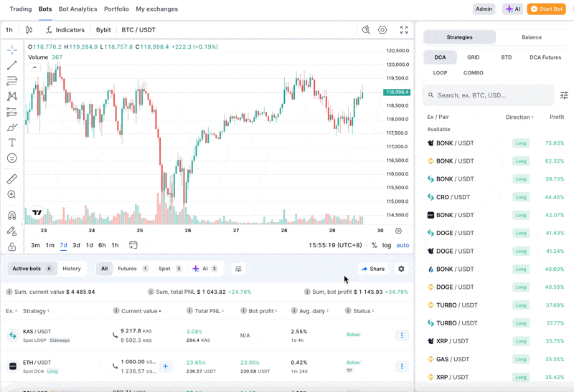Click the strategy search input field
574x392 pixels.
pos(491,95)
